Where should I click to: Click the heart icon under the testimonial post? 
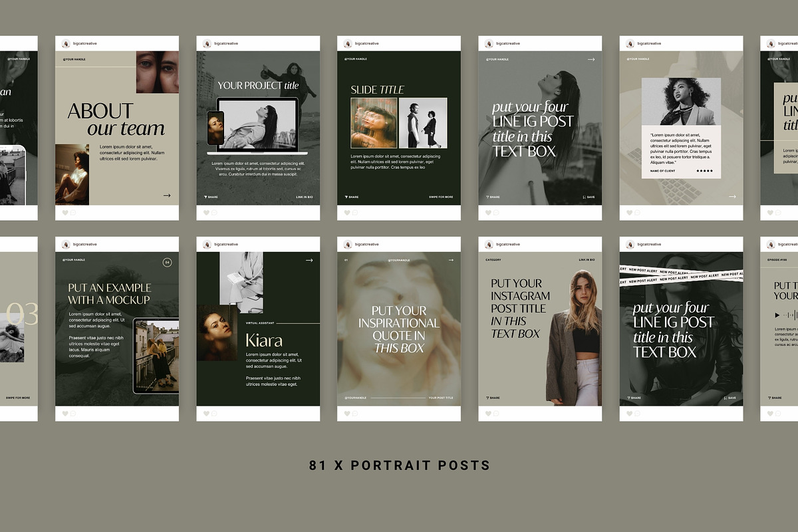[629, 213]
